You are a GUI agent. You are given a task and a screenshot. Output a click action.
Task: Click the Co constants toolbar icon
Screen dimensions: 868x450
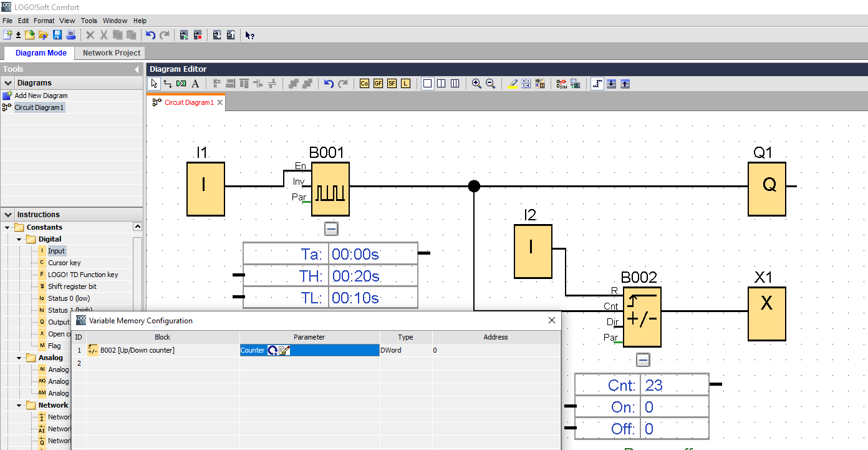[x=365, y=84]
